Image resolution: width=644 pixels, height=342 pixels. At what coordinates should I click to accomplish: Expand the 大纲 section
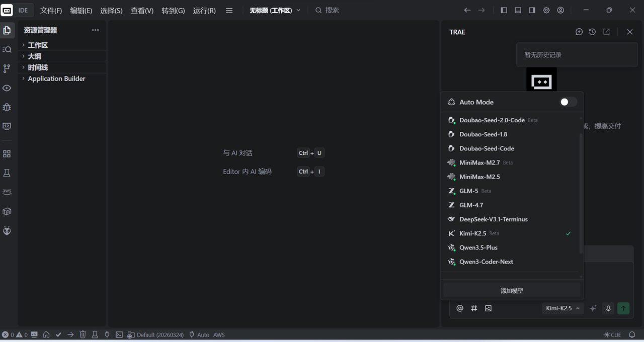coord(62,56)
